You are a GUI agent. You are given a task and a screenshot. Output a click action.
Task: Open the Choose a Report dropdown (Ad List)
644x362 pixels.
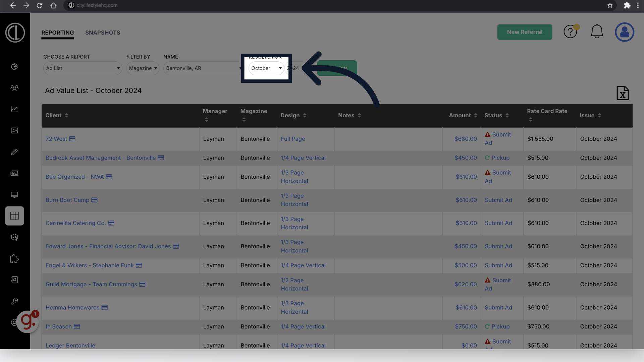(x=83, y=68)
